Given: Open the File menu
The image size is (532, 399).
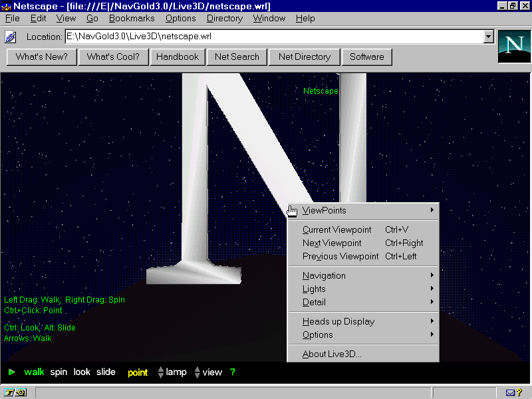Looking at the screenshot, I should point(13,19).
